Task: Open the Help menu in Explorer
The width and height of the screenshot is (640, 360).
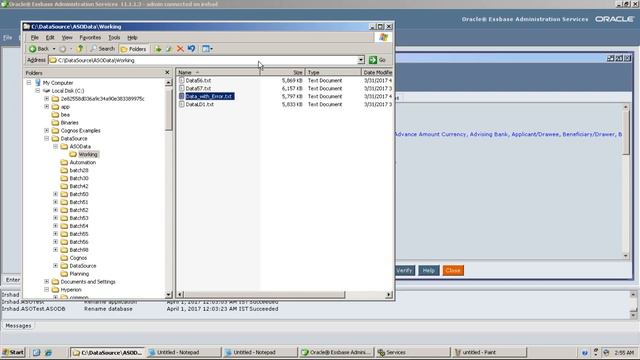Action: [132, 38]
